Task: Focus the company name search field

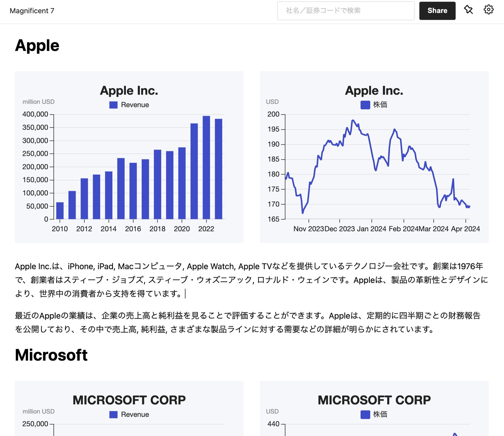Action: coord(346,11)
